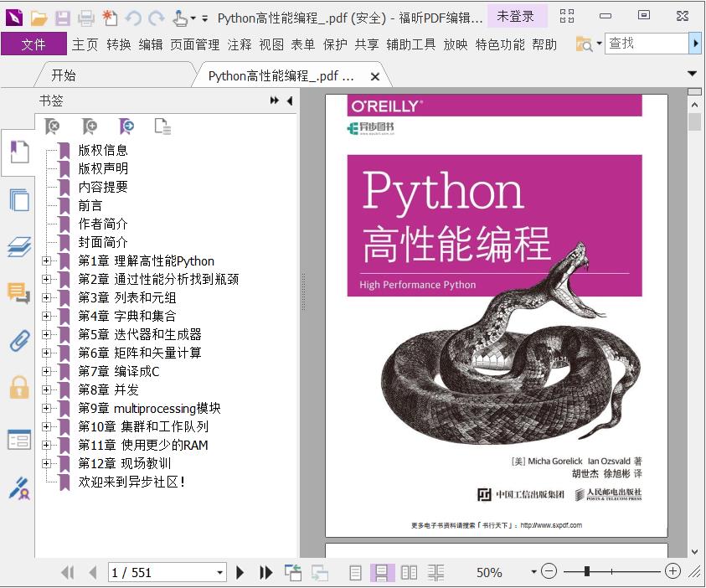Image resolution: width=706 pixels, height=588 pixels.
Task: Click the zoom in plus button
Action: [673, 571]
